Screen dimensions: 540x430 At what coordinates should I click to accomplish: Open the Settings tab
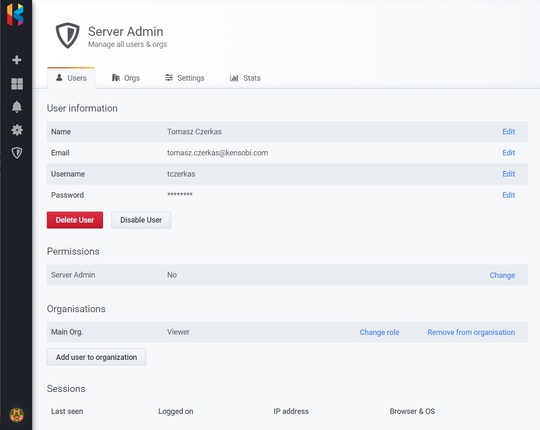(x=185, y=78)
